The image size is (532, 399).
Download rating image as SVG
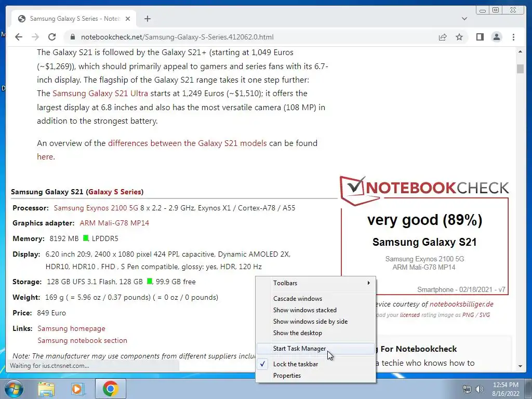(485, 315)
